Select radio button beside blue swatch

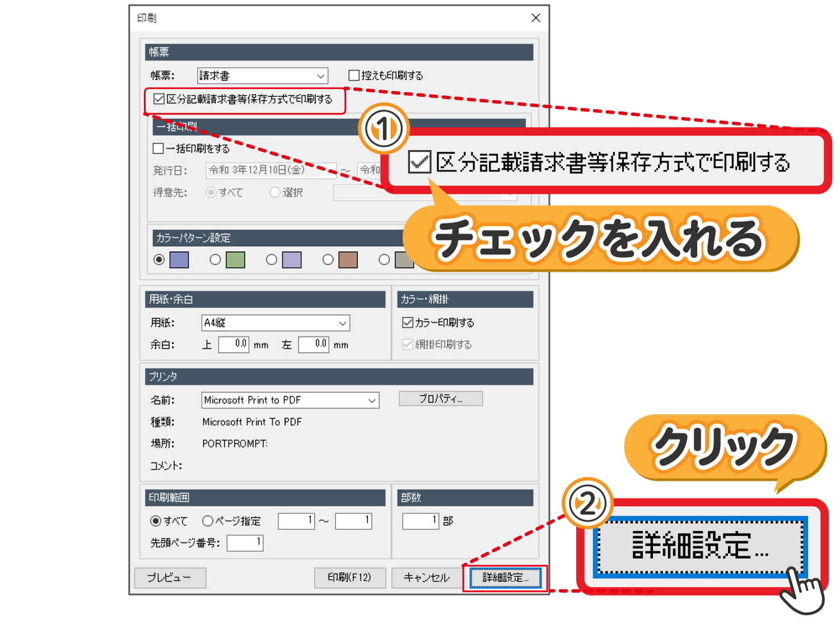159,260
